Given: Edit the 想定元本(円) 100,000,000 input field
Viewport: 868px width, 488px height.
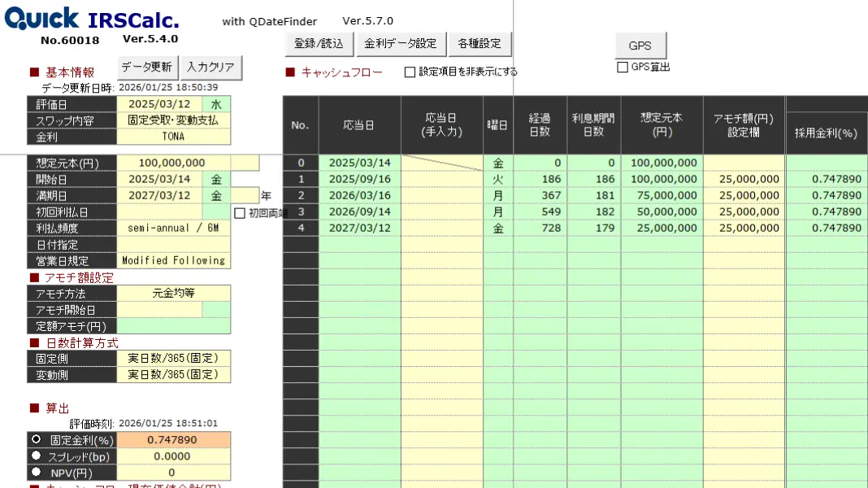Looking at the screenshot, I should (x=173, y=163).
